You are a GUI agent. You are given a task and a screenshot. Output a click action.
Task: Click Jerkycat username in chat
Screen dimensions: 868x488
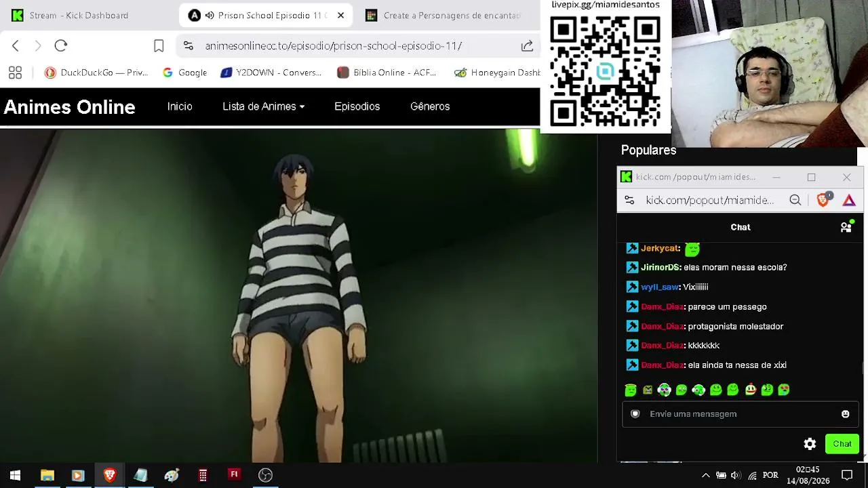(660, 249)
